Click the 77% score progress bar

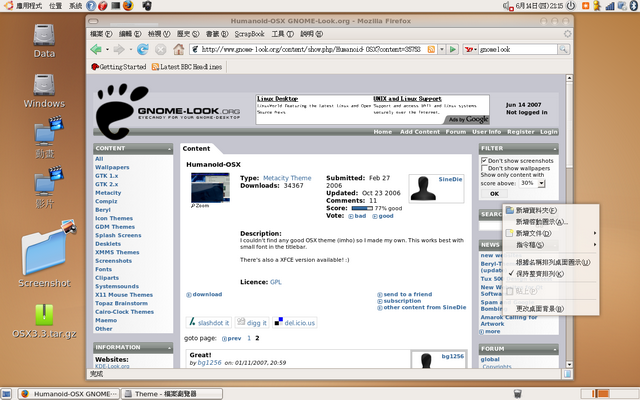[x=362, y=208]
